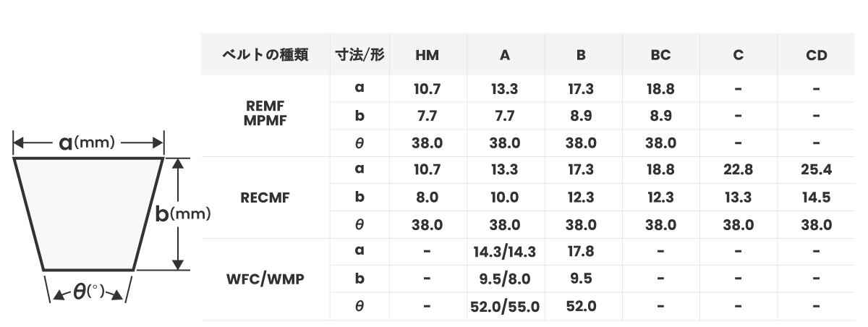Select the 14.3/14.3 value cell
The height and width of the screenshot is (327, 868).
(505, 252)
